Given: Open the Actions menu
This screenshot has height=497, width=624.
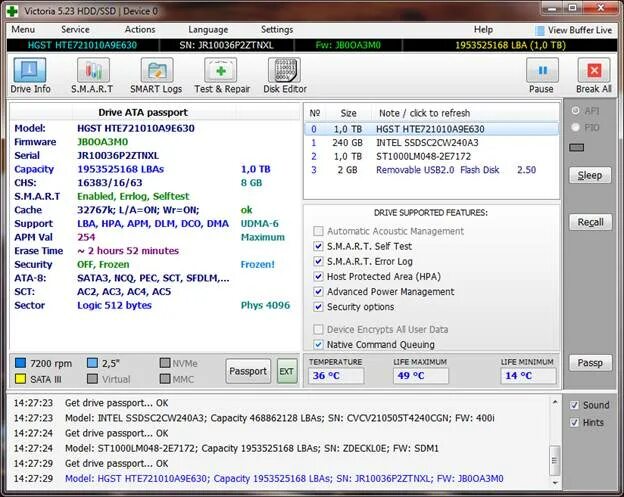Looking at the screenshot, I should point(140,29).
